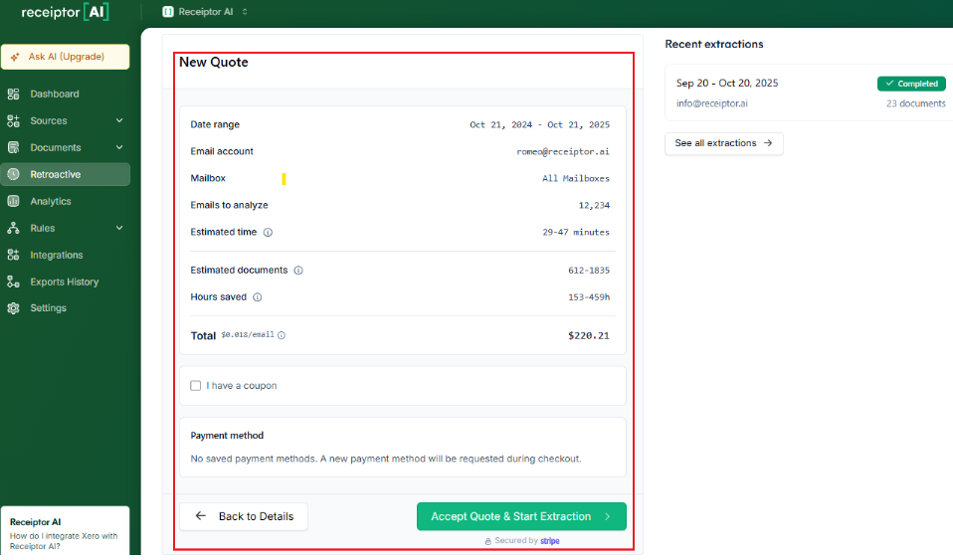The image size is (953, 560).
Task: Open Dashboard from the sidebar
Action: click(x=65, y=93)
